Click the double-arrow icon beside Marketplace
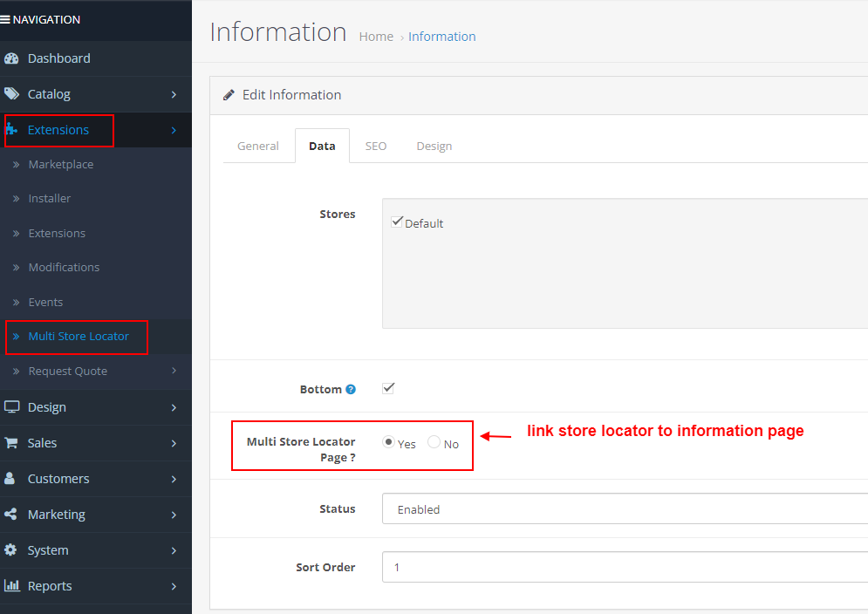The image size is (868, 614). [16, 165]
